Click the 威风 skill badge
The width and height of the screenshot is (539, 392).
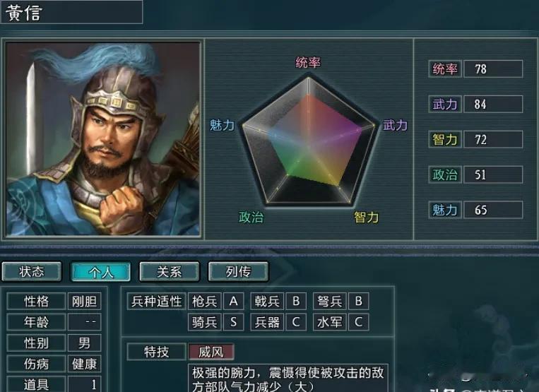(x=211, y=352)
